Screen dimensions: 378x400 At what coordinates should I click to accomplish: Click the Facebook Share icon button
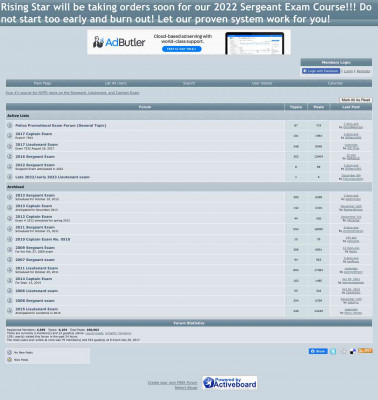click(318, 351)
